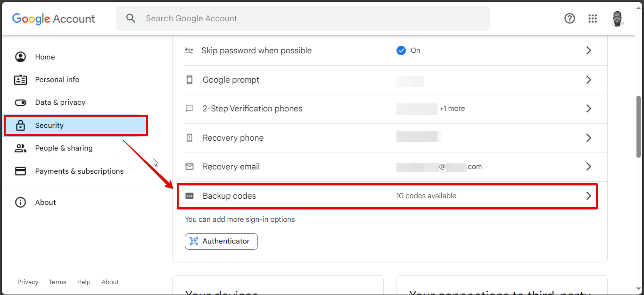The image size is (644, 295).
Task: Open the Terms footer link
Action: [x=58, y=282]
